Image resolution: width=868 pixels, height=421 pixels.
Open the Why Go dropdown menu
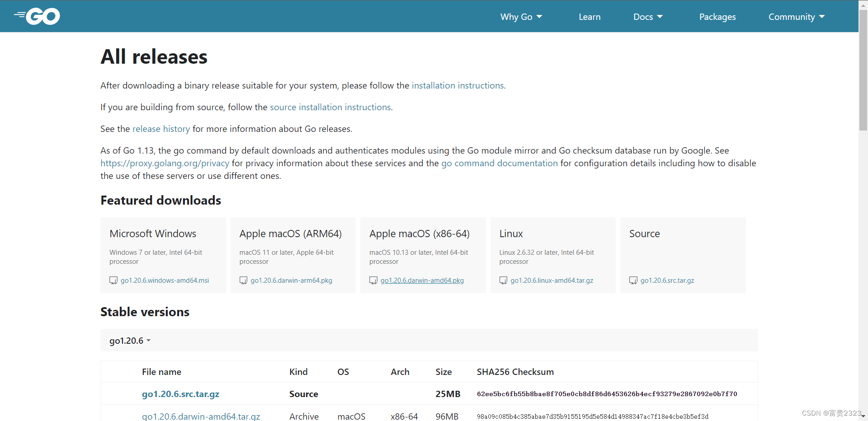(x=521, y=17)
